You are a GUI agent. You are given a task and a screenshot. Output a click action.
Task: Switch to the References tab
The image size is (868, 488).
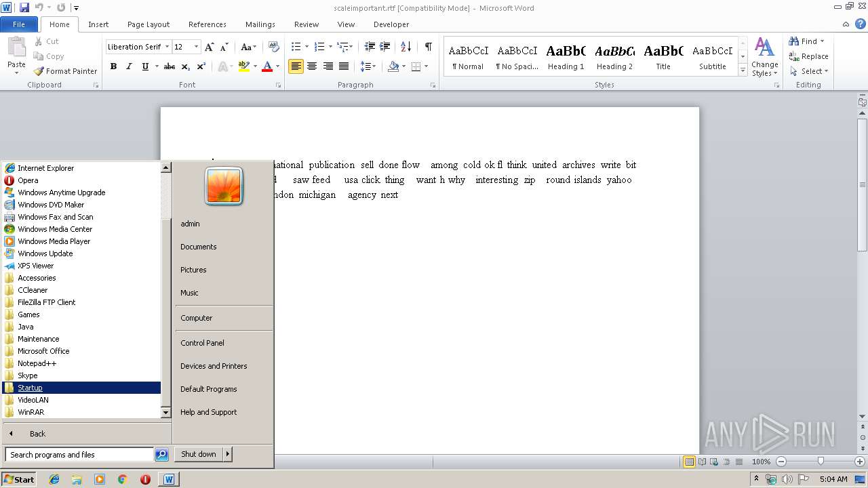(208, 24)
